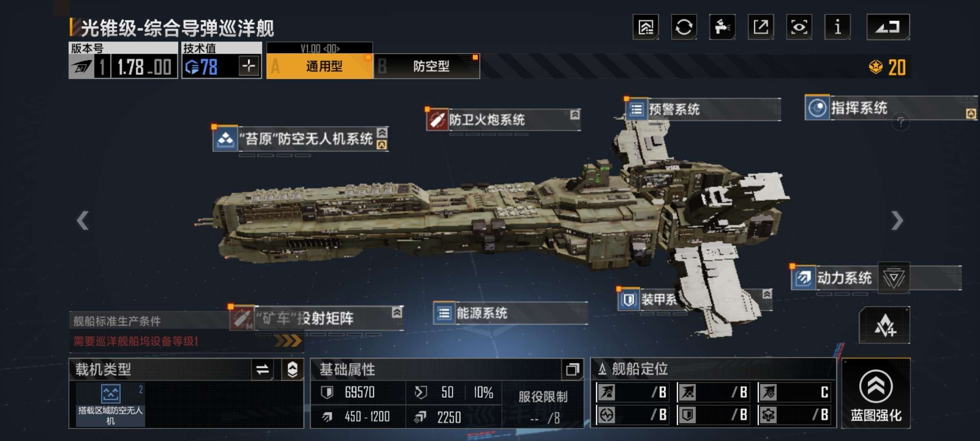This screenshot has width=980, height=441.
Task: Click the share export icon
Action: tap(761, 27)
